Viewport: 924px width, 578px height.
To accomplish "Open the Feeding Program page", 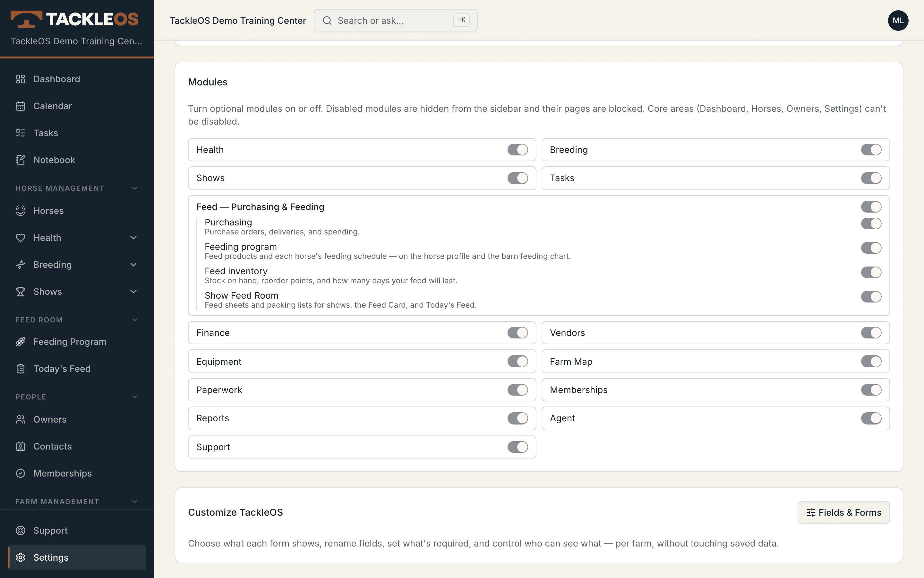I will [77, 342].
